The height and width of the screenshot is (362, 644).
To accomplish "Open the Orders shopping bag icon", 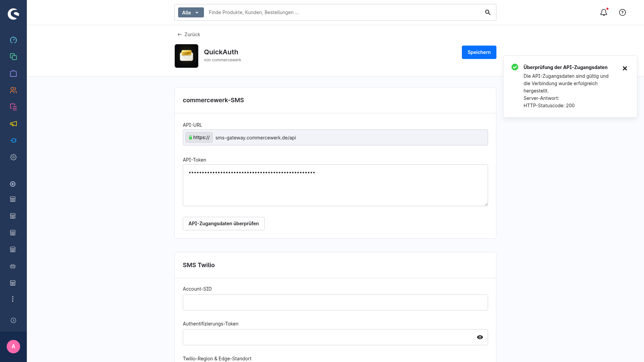I will (x=13, y=73).
